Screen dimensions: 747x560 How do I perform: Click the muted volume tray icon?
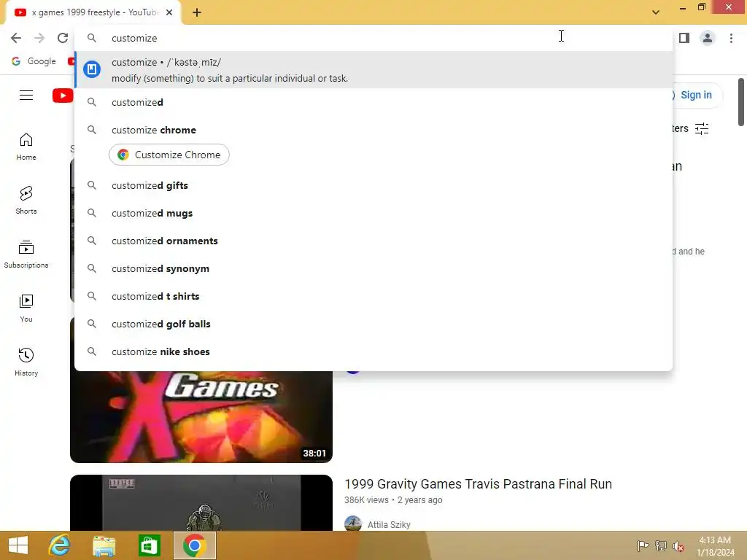pos(678,546)
